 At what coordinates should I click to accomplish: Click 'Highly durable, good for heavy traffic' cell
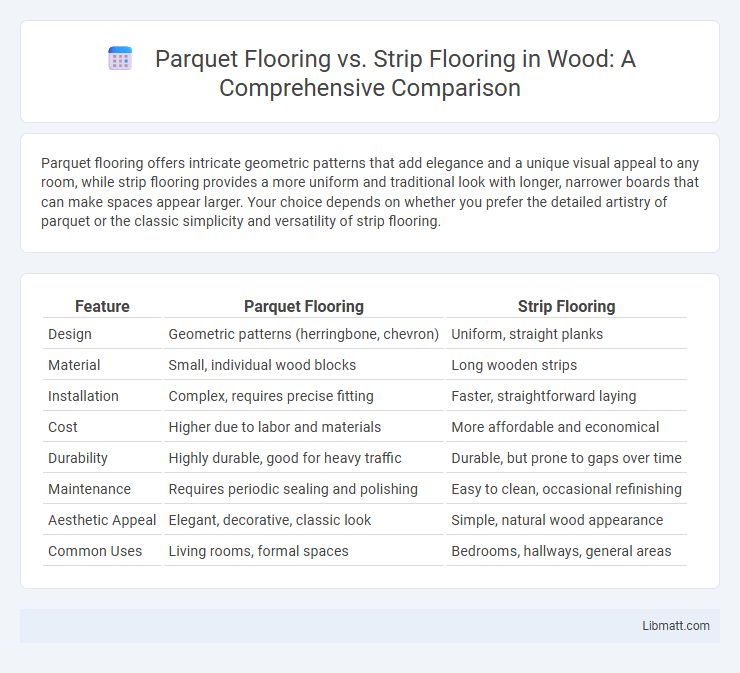[x=285, y=458]
